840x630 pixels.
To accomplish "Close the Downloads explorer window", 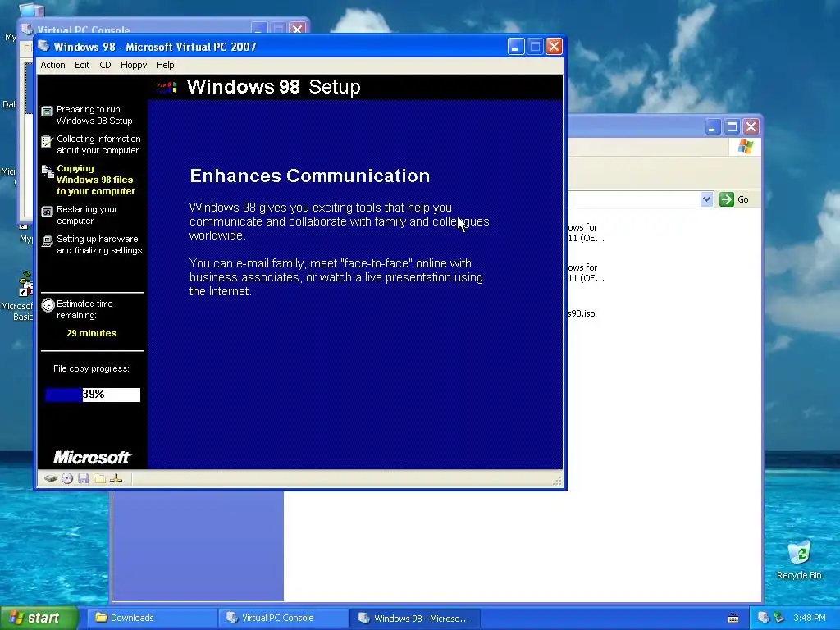I will click(x=751, y=127).
